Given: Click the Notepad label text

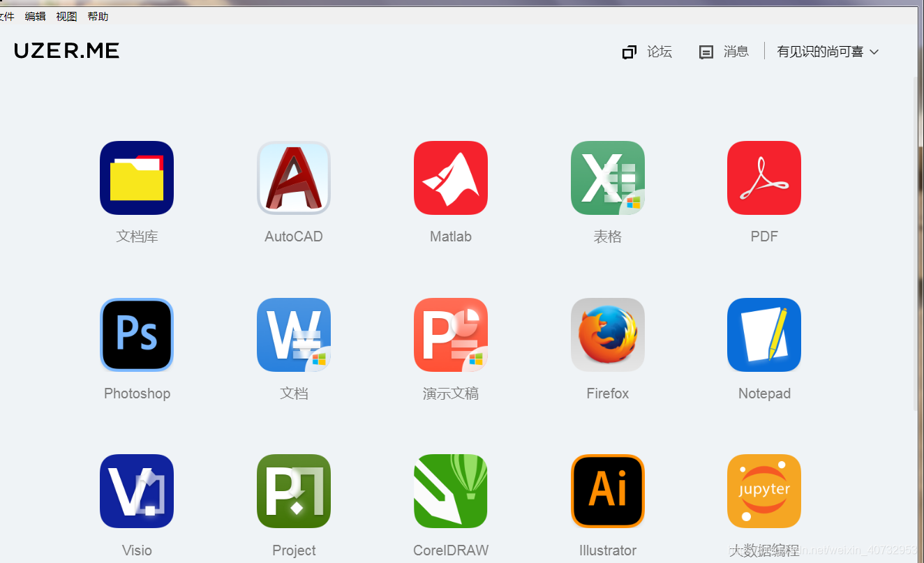Looking at the screenshot, I should tap(764, 393).
